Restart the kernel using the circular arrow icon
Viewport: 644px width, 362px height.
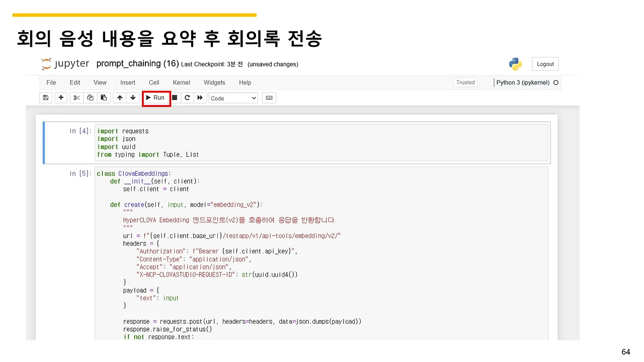coord(187,98)
